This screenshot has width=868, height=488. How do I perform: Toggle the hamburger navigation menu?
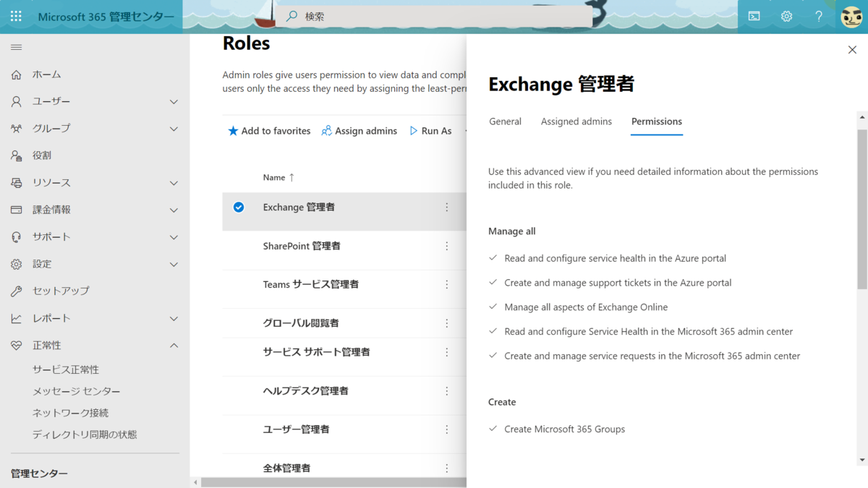click(16, 47)
